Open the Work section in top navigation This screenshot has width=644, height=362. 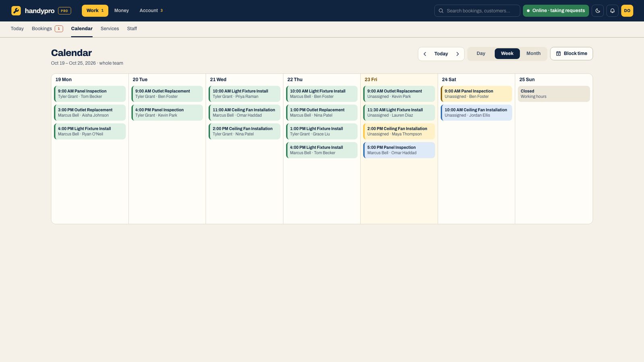[95, 10]
